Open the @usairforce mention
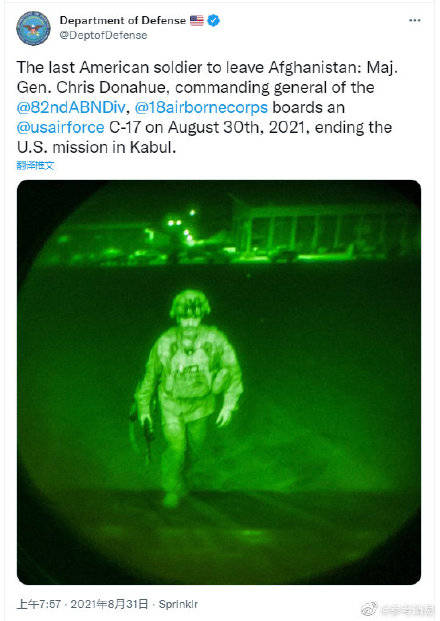The height and width of the screenshot is (621, 440). tap(61, 128)
